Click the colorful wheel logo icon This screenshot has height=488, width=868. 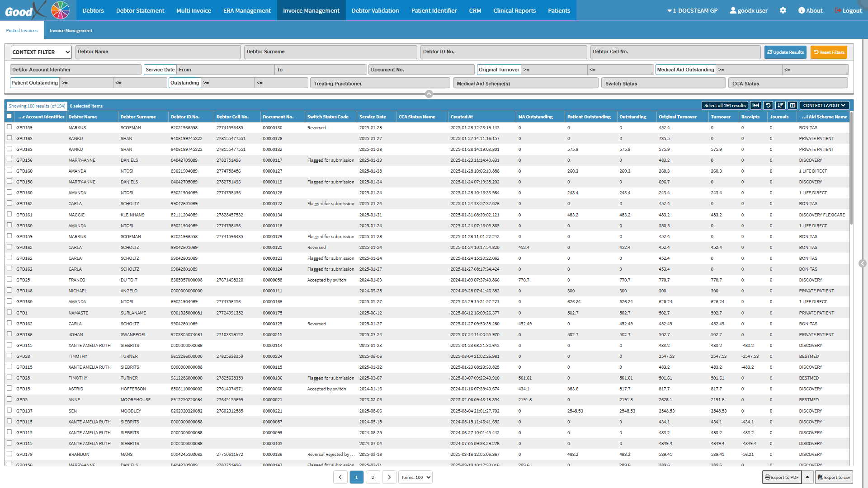tap(60, 10)
